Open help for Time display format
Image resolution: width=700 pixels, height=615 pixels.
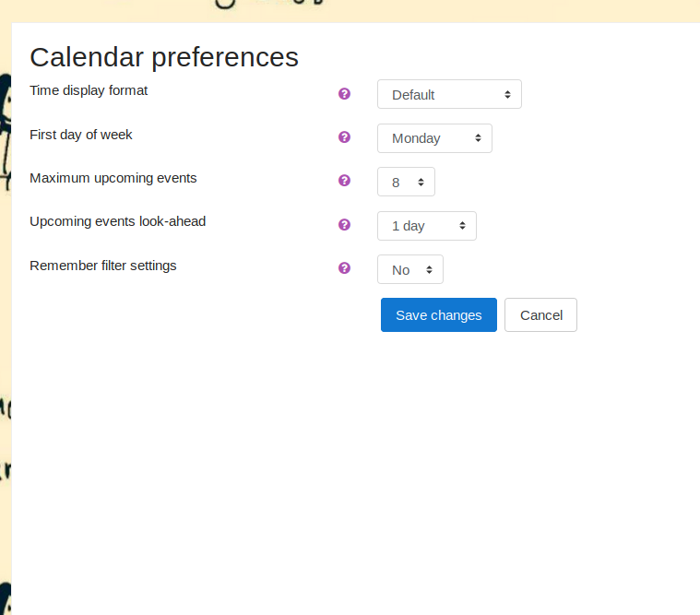point(344,94)
